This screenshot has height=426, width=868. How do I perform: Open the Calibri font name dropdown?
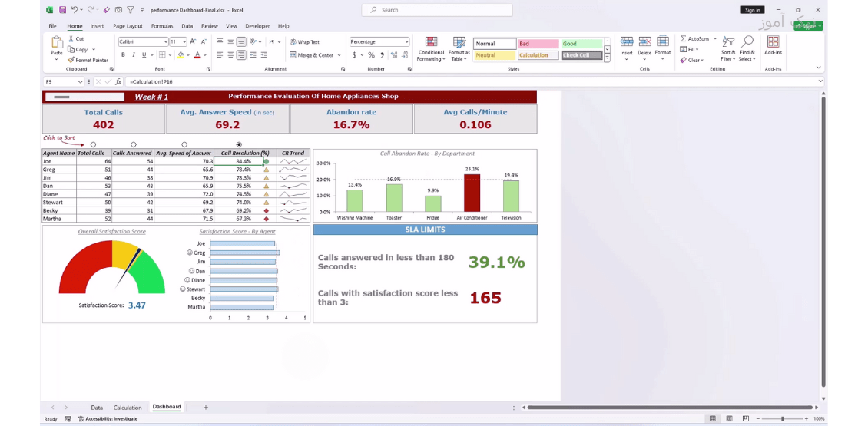(165, 42)
